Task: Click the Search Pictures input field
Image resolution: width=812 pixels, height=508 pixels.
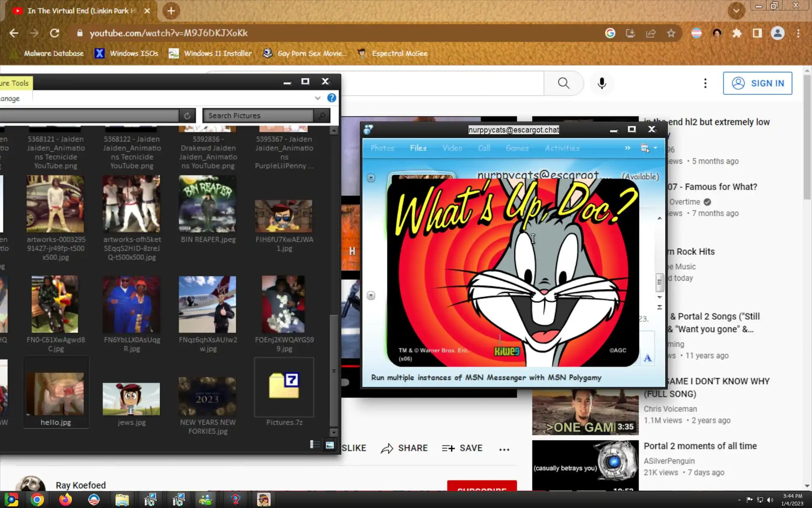Action: [258, 116]
